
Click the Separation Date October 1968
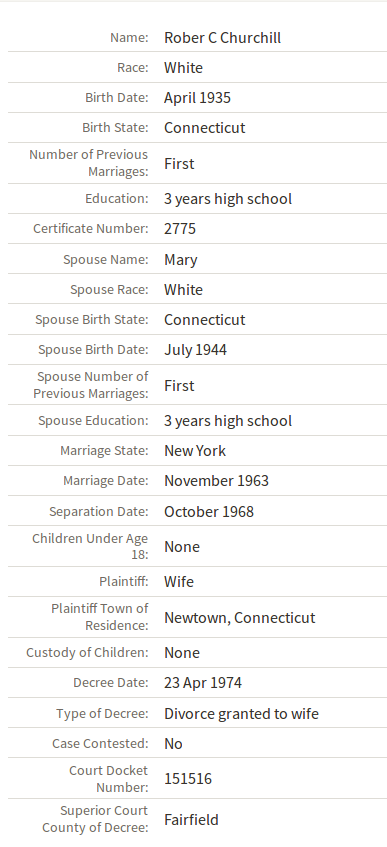[x=209, y=512]
